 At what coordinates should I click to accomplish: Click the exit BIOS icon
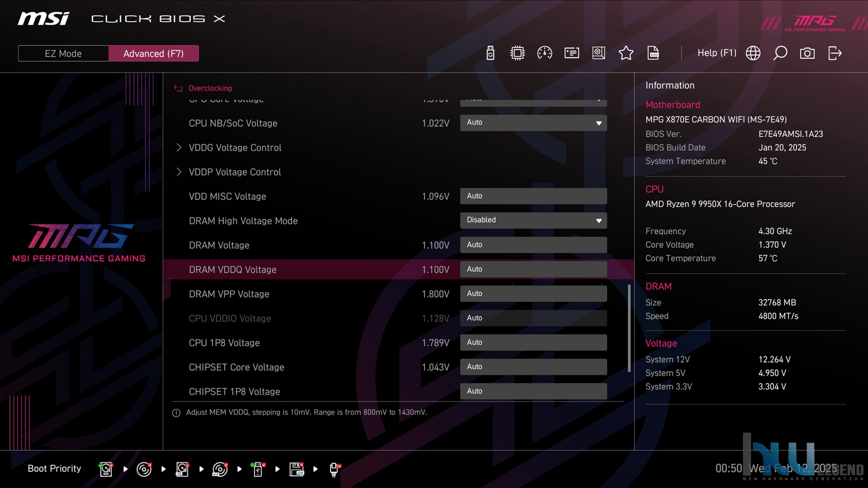(835, 53)
